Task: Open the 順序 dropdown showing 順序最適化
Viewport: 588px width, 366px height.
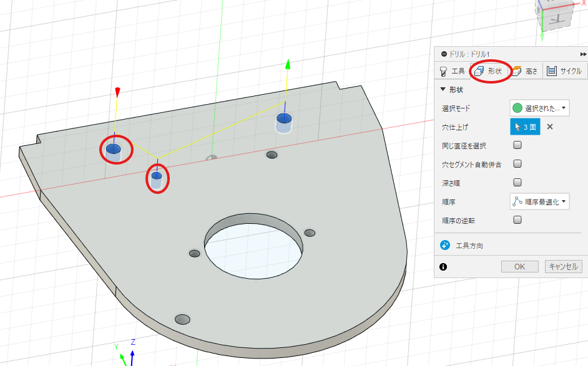Action: tap(539, 201)
